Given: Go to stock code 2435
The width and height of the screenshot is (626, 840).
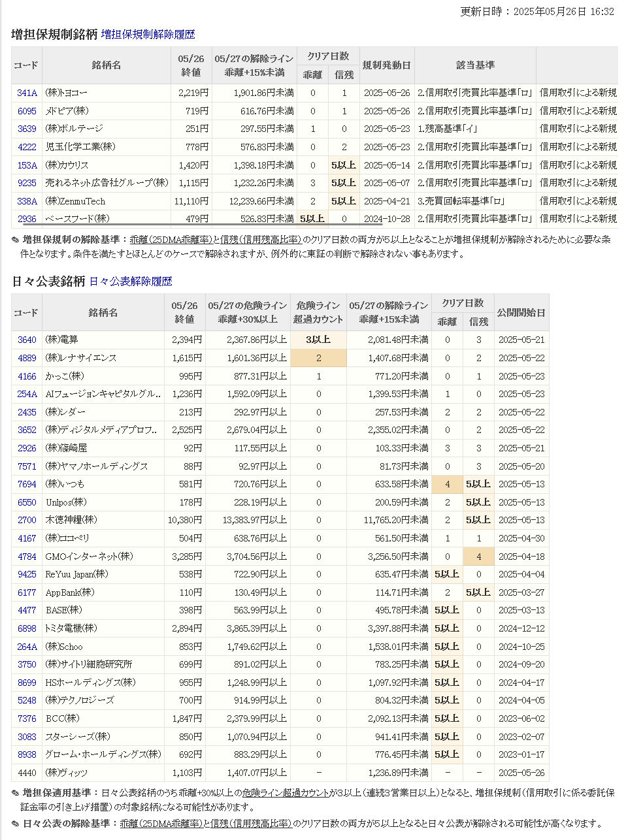Looking at the screenshot, I should click(x=27, y=412).
